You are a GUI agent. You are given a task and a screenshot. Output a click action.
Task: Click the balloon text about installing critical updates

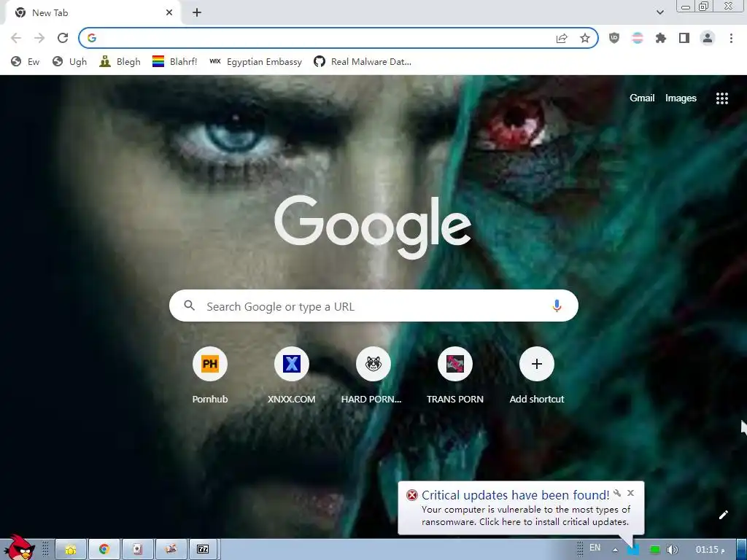point(526,516)
